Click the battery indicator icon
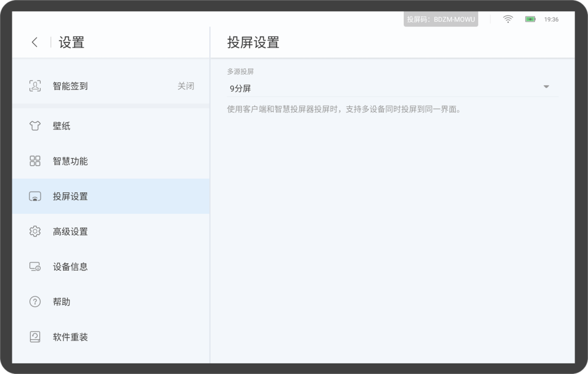 tap(530, 19)
